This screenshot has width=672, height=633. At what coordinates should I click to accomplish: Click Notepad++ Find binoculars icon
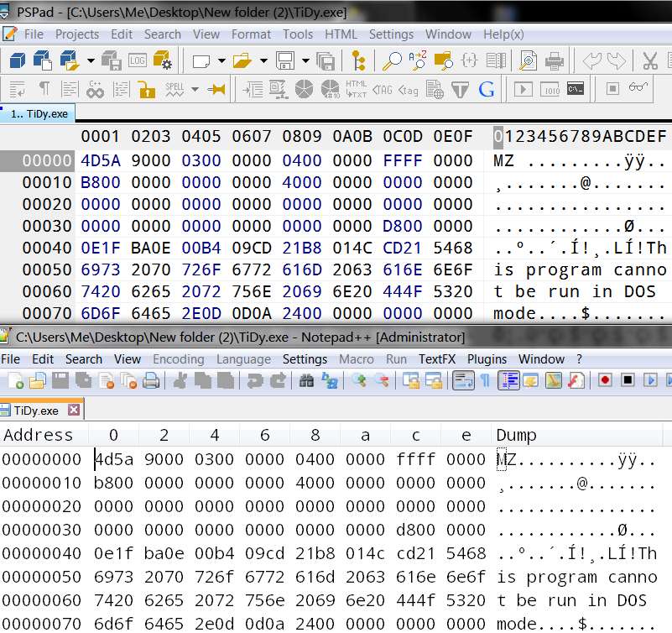[306, 380]
